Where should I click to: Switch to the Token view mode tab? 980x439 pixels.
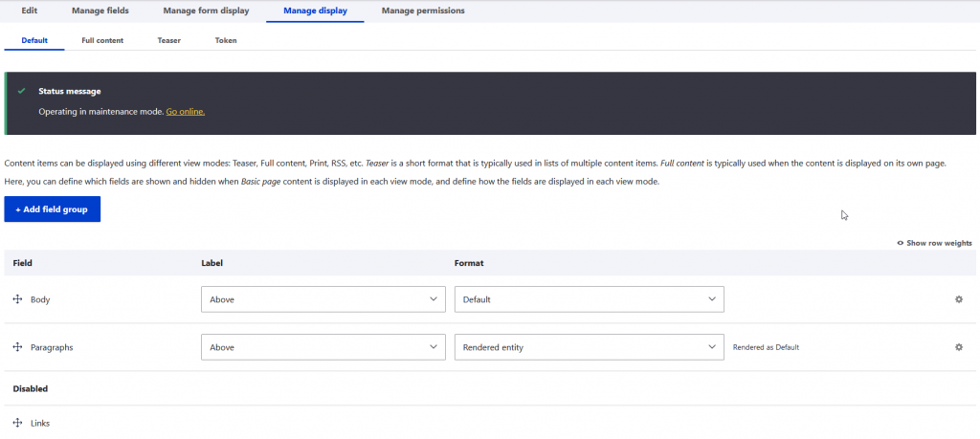coord(226,41)
